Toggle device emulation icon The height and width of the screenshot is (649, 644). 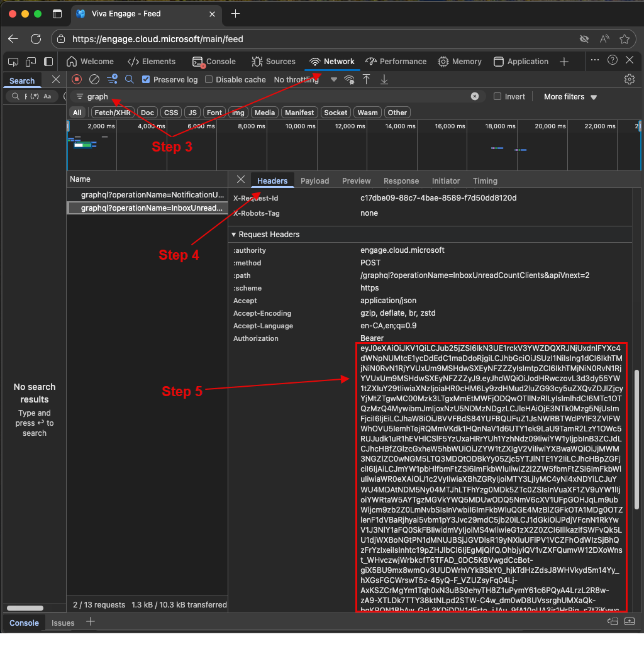click(x=31, y=62)
